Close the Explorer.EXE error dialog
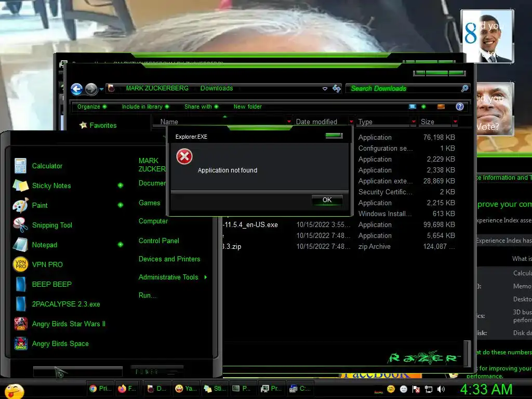Screen dimensions: 532x399 tap(334, 136)
